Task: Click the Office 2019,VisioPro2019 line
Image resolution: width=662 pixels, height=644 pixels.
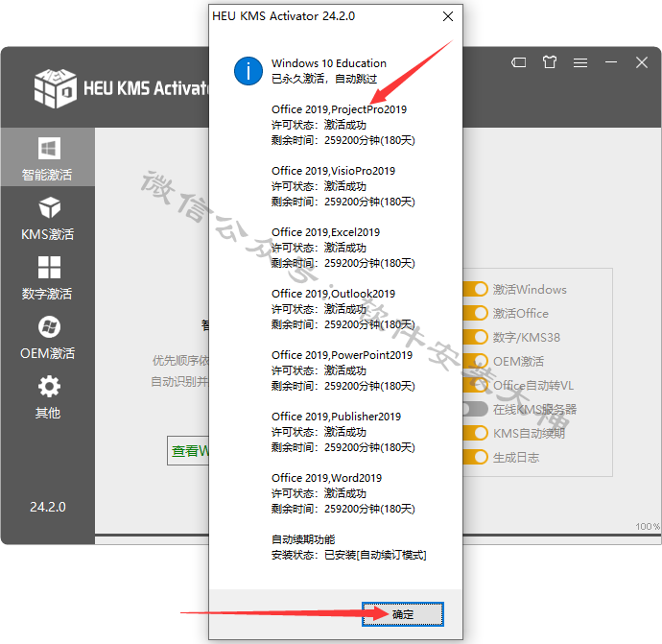Action: click(x=333, y=171)
